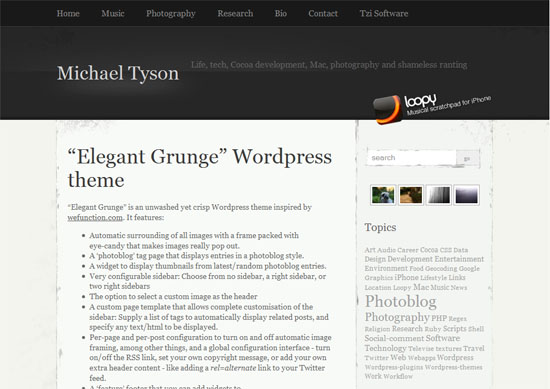
Task: Open the koala photo thumbnail
Action: coord(383,195)
